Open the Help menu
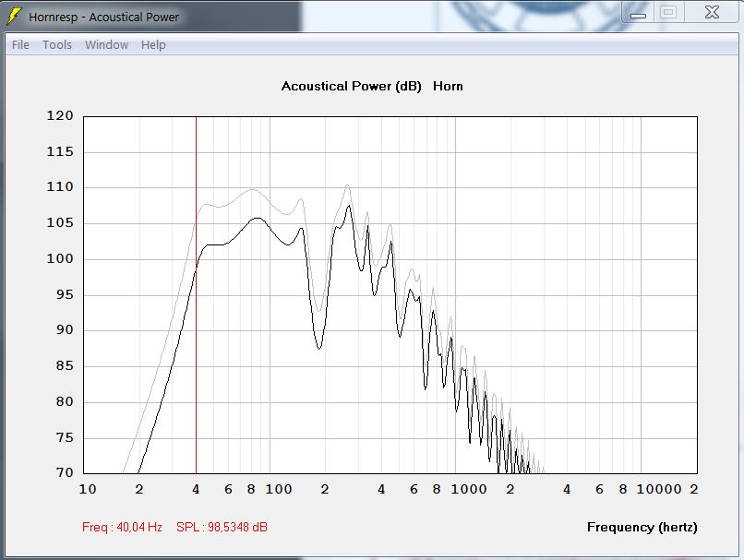The width and height of the screenshot is (744, 560). pyautogui.click(x=153, y=45)
